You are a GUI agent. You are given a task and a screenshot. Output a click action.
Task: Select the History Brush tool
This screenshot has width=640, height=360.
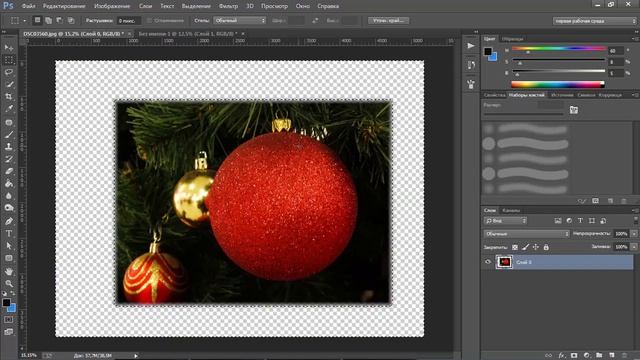click(9, 159)
